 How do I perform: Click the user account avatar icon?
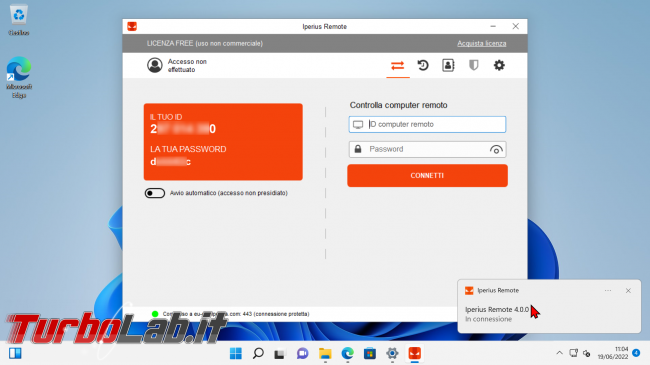pos(155,65)
